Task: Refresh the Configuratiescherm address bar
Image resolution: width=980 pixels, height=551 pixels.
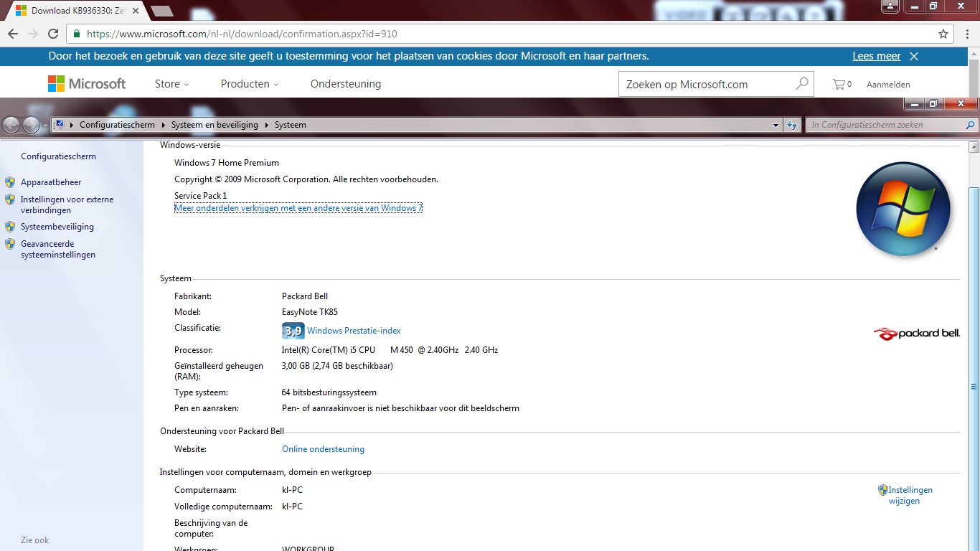Action: tap(792, 125)
